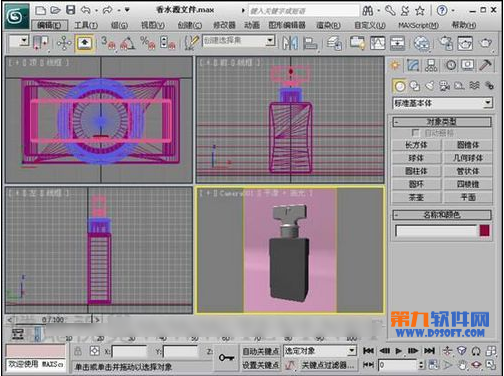Open the 渲染(R) menu
Viewport: 504px width, 376px height.
click(x=328, y=25)
